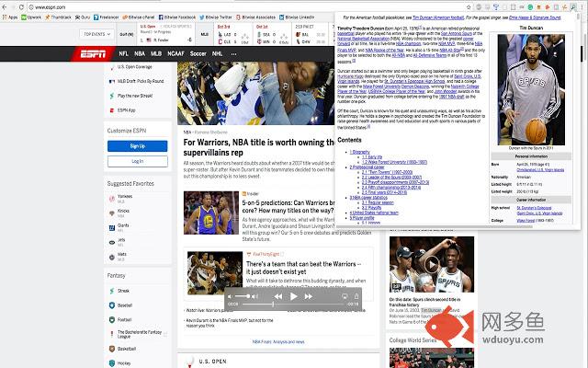
Task: Select the Golf (M) scoreboard tab
Action: click(126, 33)
